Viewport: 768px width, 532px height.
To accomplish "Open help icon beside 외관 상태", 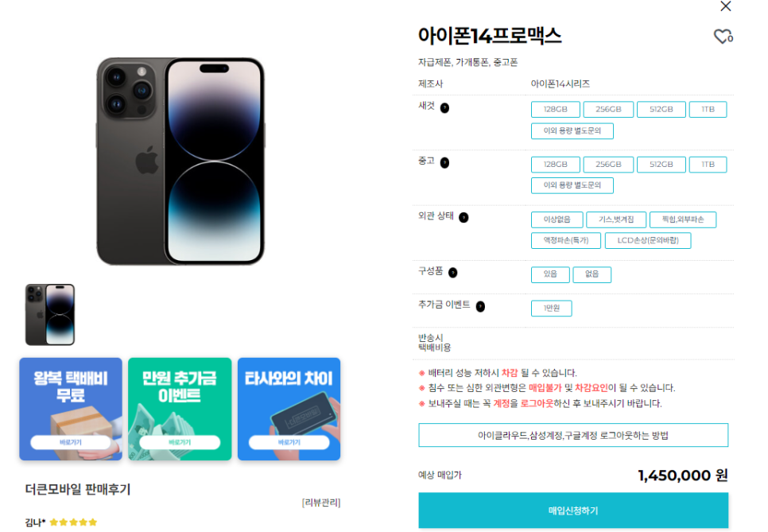I will [464, 218].
